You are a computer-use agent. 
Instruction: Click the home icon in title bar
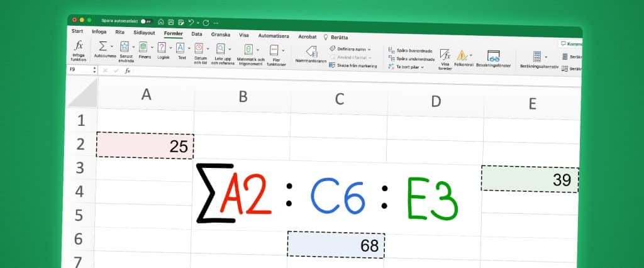pyautogui.click(x=161, y=21)
